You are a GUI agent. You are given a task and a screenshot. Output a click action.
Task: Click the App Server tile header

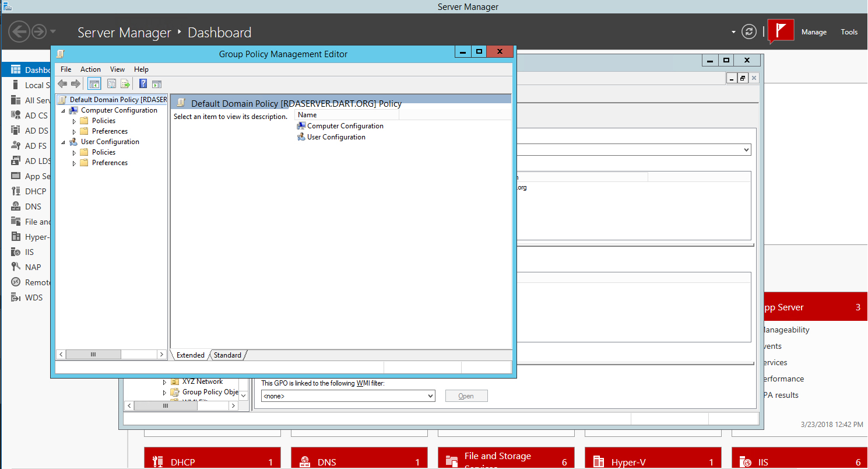tap(815, 307)
